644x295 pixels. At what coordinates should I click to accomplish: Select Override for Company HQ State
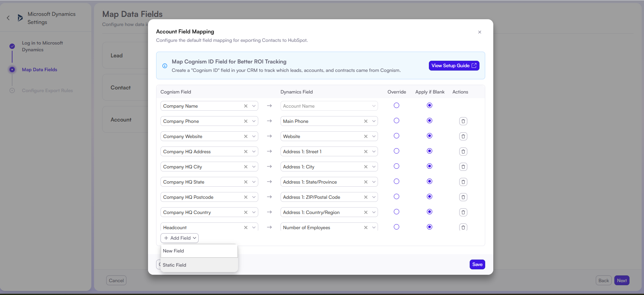pyautogui.click(x=397, y=182)
